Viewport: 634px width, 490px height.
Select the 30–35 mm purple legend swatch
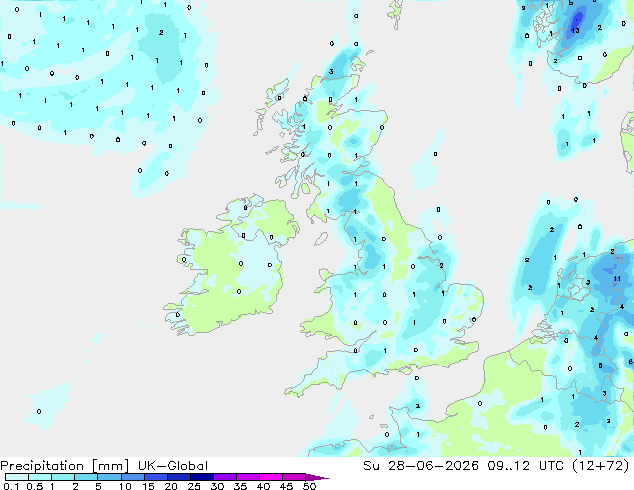[224, 477]
